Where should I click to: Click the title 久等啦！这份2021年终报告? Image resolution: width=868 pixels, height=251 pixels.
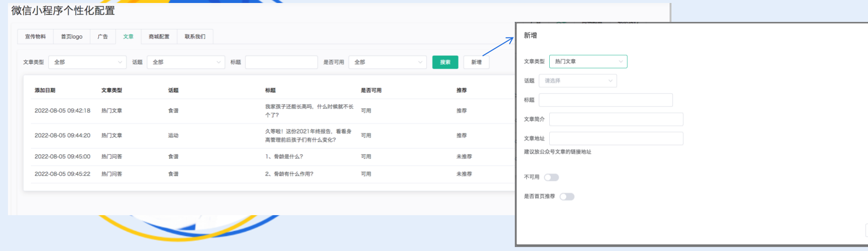pyautogui.click(x=308, y=136)
